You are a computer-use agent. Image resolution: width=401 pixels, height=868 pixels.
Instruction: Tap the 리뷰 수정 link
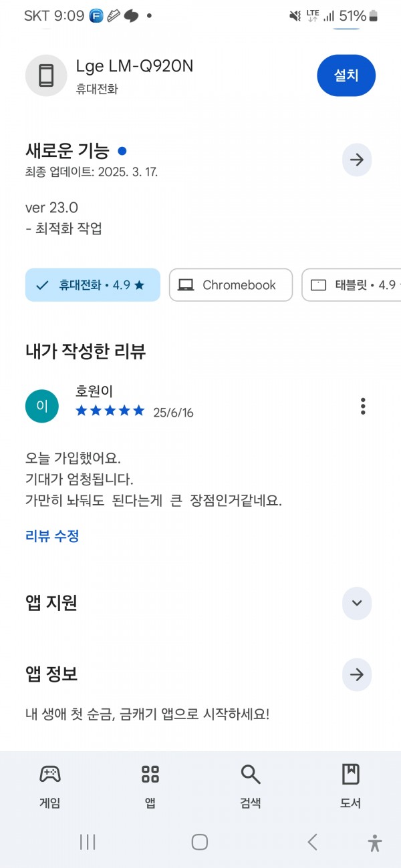52,536
